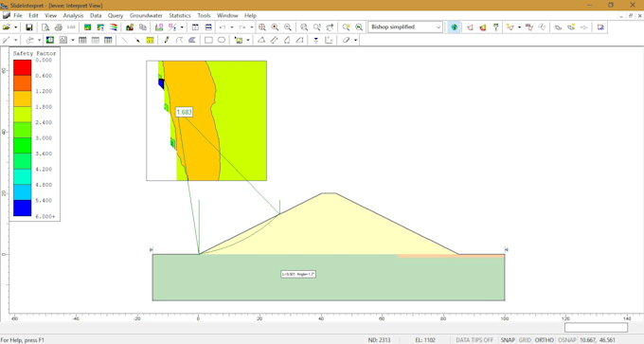Open the Tools menu
Image resolution: width=644 pixels, height=344 pixels.
[204, 15]
